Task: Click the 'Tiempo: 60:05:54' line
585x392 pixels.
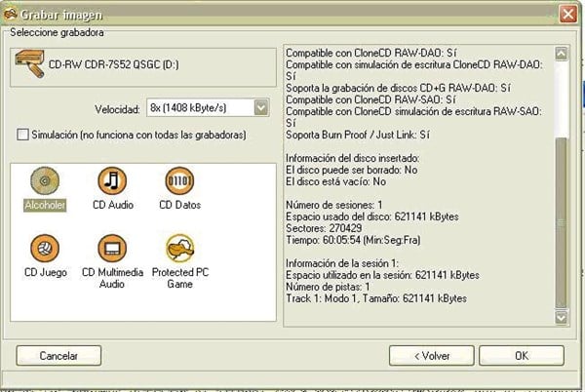Action: tap(353, 240)
